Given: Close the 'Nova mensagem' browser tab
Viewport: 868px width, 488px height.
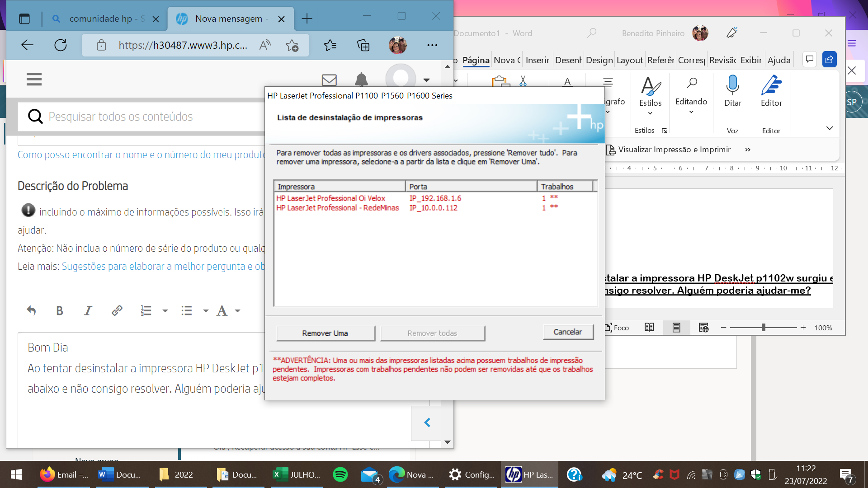Looking at the screenshot, I should pyautogui.click(x=281, y=19).
